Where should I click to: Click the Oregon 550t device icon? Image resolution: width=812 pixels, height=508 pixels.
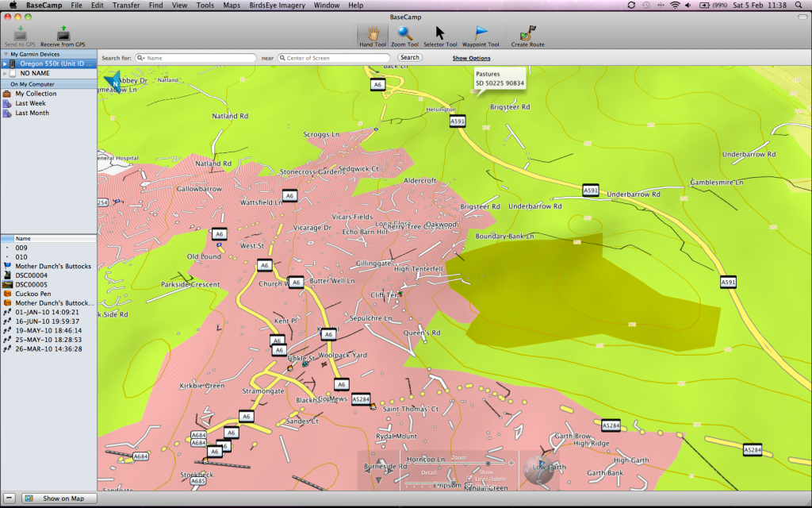pyautogui.click(x=13, y=63)
